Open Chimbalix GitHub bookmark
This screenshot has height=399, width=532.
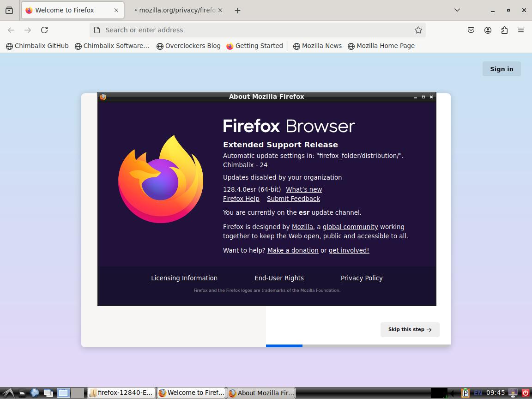click(37, 46)
